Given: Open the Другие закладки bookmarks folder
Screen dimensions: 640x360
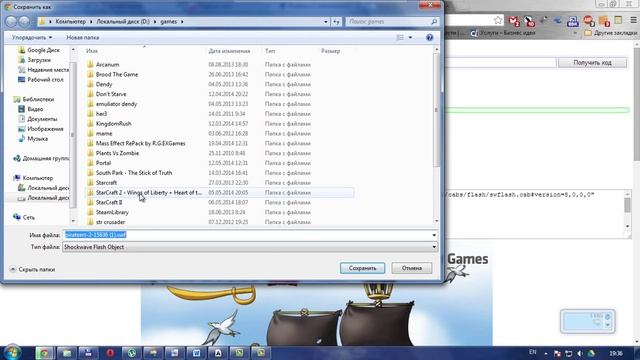Looking at the screenshot, I should point(611,33).
